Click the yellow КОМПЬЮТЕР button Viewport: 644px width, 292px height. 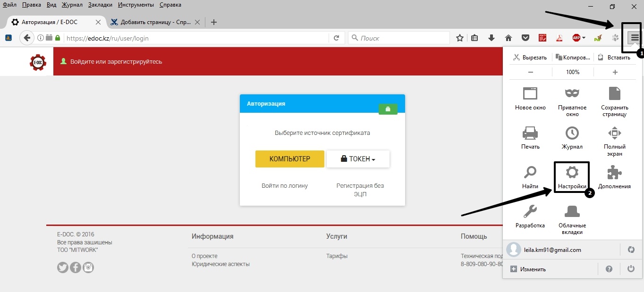click(289, 159)
